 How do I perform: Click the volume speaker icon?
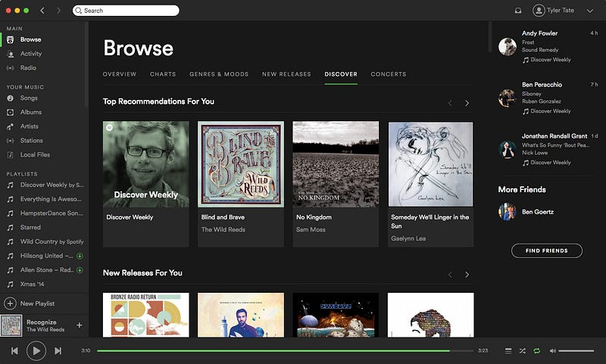pos(553,350)
